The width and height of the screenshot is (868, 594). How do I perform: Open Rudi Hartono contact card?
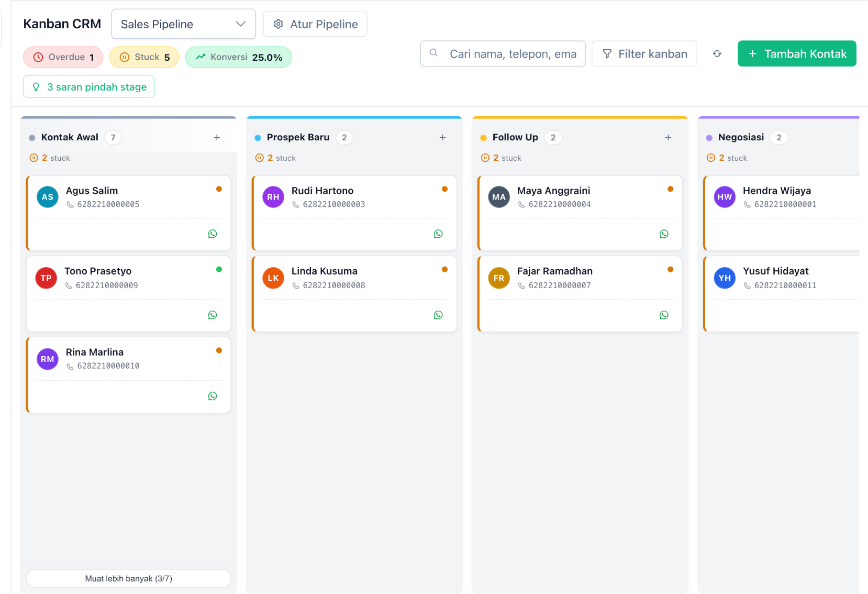(x=354, y=213)
